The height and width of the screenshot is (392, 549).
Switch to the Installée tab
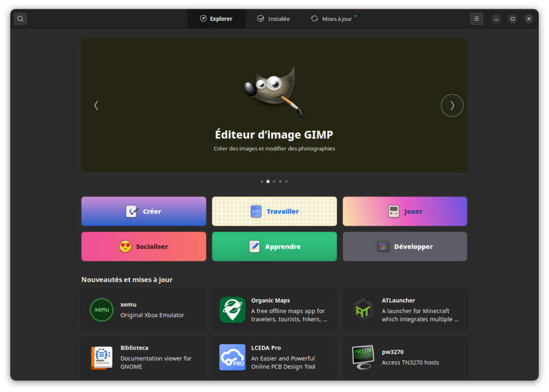[273, 19]
